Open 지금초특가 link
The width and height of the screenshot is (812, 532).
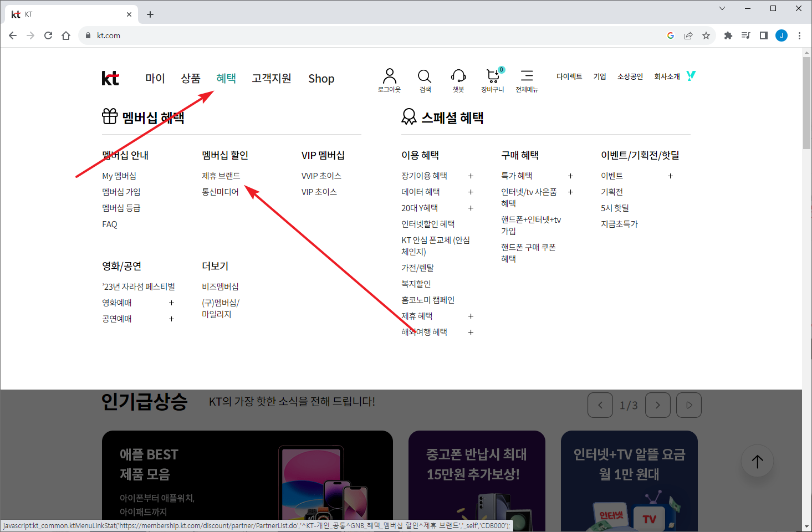tap(619, 224)
